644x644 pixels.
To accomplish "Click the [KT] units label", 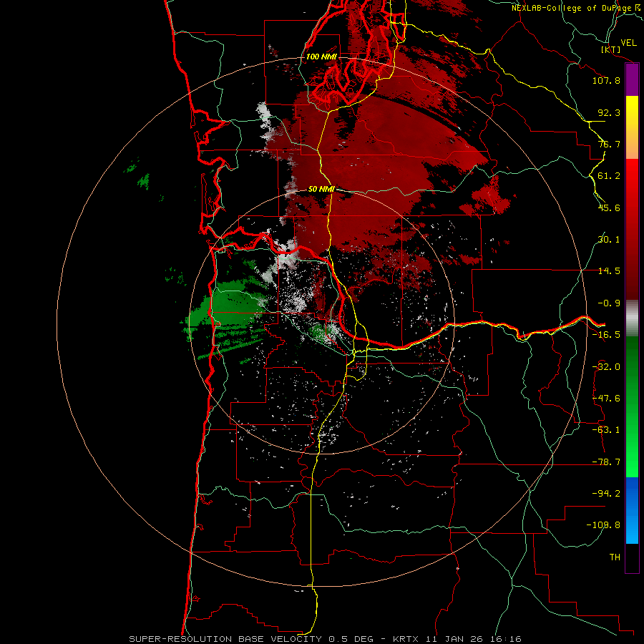I will pyautogui.click(x=611, y=49).
